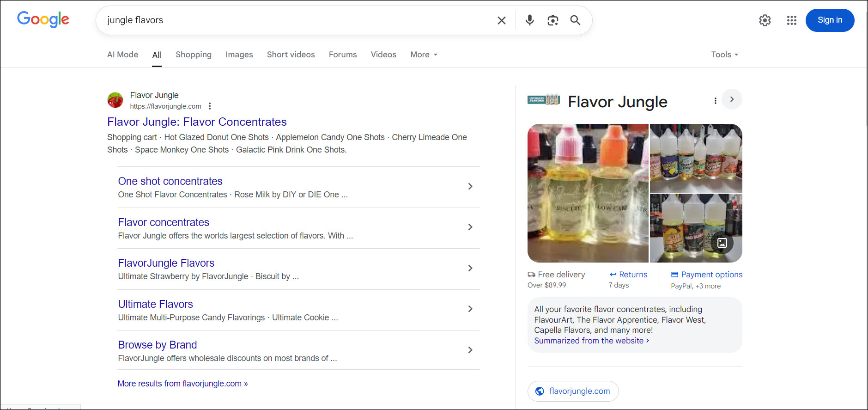
Task: Switch to Shopping tab
Action: tap(194, 55)
